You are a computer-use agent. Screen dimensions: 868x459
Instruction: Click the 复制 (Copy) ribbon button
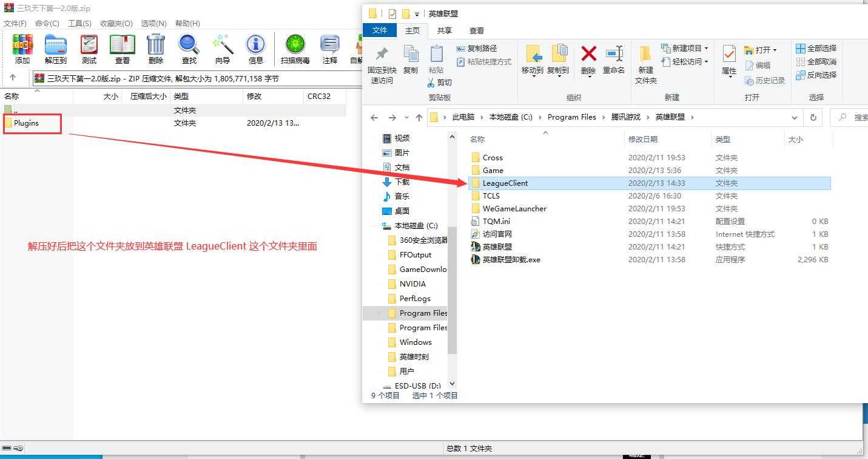411,60
